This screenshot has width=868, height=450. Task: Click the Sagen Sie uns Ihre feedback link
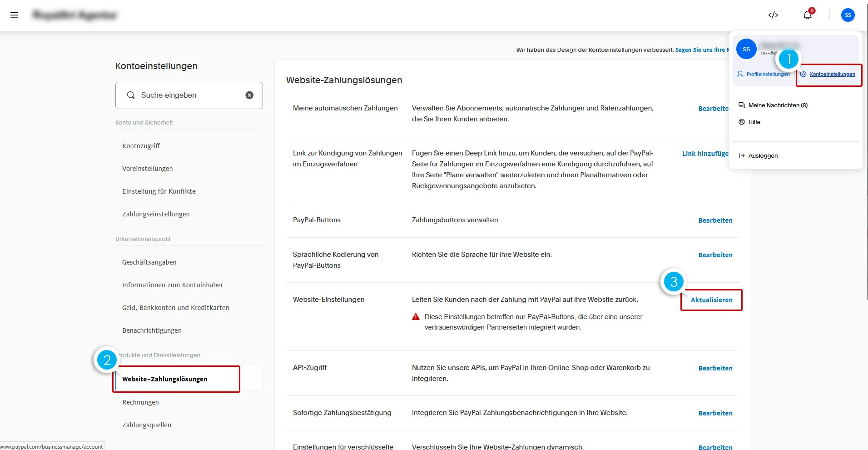tap(702, 50)
